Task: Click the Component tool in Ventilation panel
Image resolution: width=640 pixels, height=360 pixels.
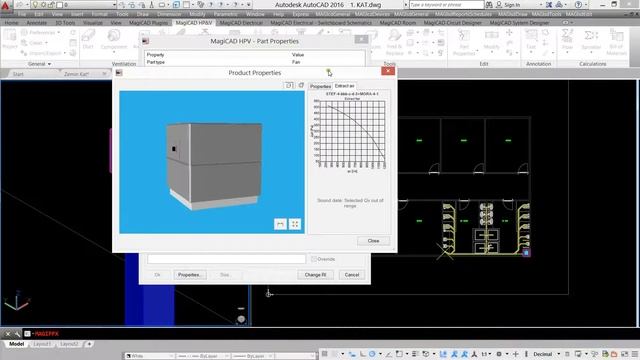Action: click(114, 40)
